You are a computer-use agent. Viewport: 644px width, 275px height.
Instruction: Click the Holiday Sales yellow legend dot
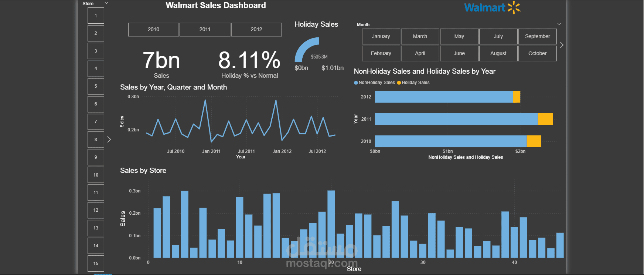[399, 83]
